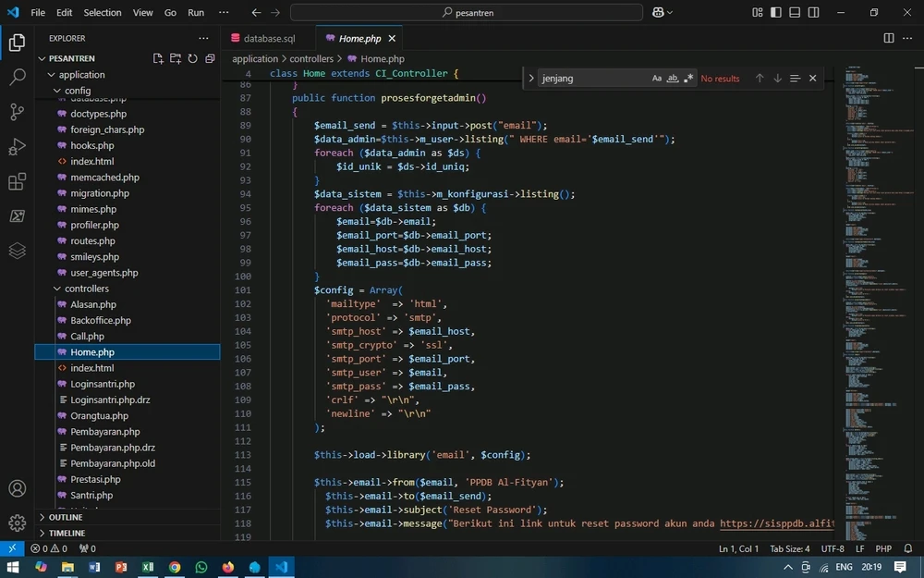Open the Run and Debug view
Screen dimensions: 924x578
coord(17,147)
